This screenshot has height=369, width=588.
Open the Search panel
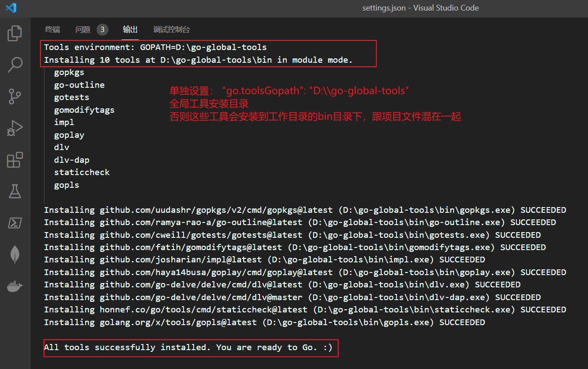(15, 64)
